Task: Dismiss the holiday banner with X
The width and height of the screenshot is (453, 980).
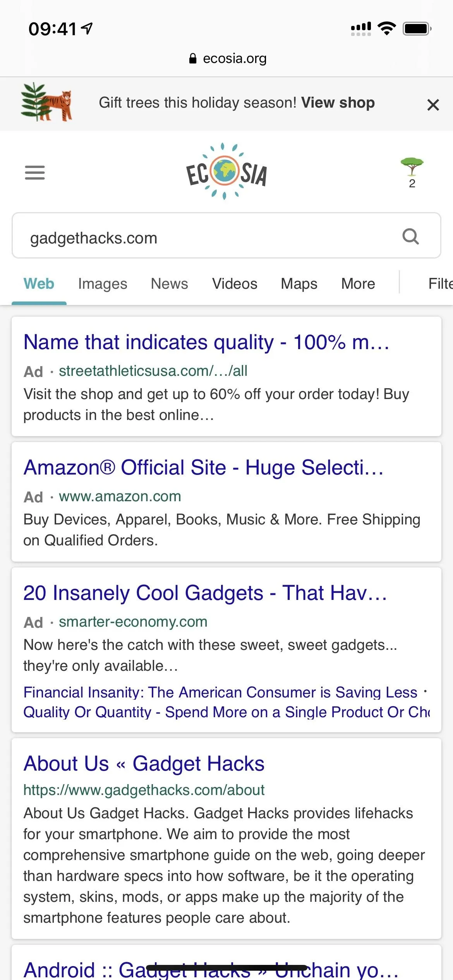Action: coord(433,105)
